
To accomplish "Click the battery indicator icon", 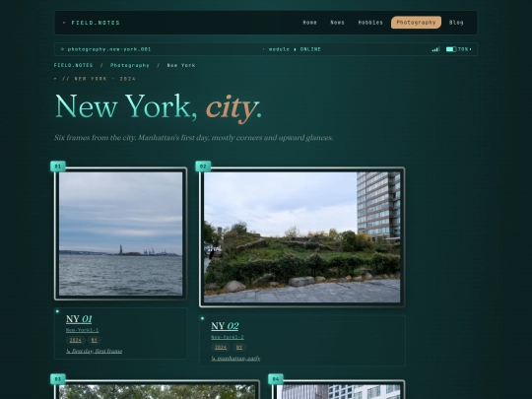I will pyautogui.click(x=451, y=49).
